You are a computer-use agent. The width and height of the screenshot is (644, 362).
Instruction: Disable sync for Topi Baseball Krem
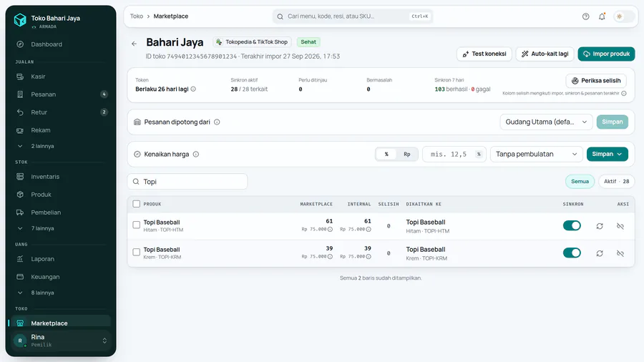coord(572,253)
